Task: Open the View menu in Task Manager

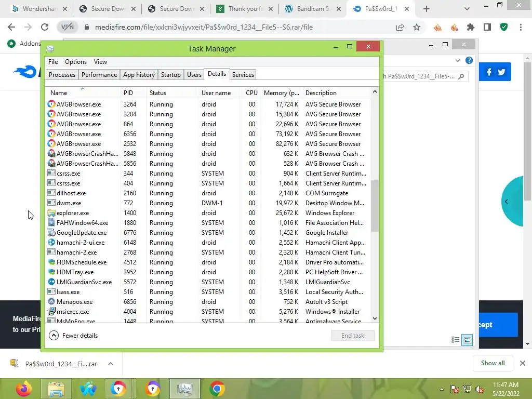Action: pyautogui.click(x=100, y=62)
